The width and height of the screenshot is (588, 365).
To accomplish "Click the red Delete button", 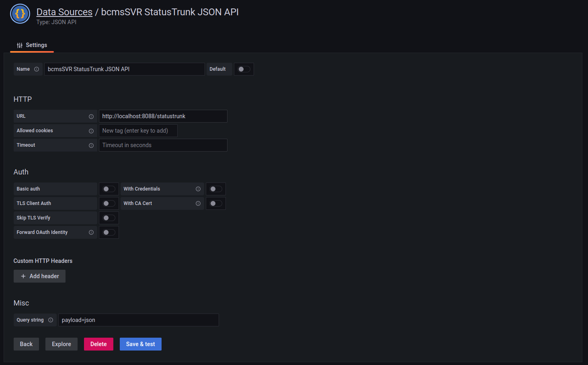I will [98, 344].
